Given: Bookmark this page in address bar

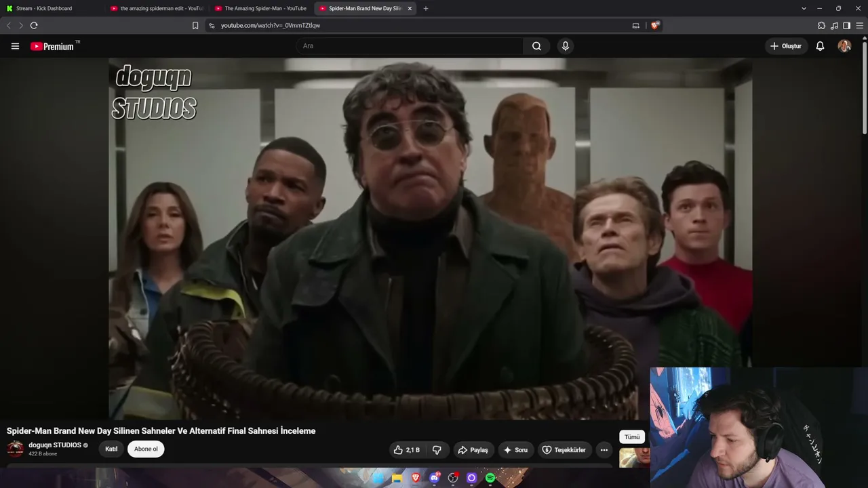Looking at the screenshot, I should pos(195,26).
